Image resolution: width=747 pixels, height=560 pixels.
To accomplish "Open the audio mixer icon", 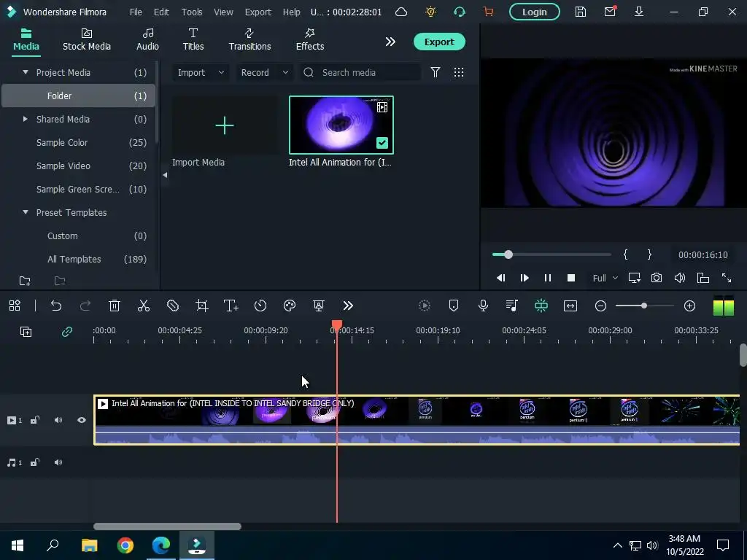I will pos(512,306).
